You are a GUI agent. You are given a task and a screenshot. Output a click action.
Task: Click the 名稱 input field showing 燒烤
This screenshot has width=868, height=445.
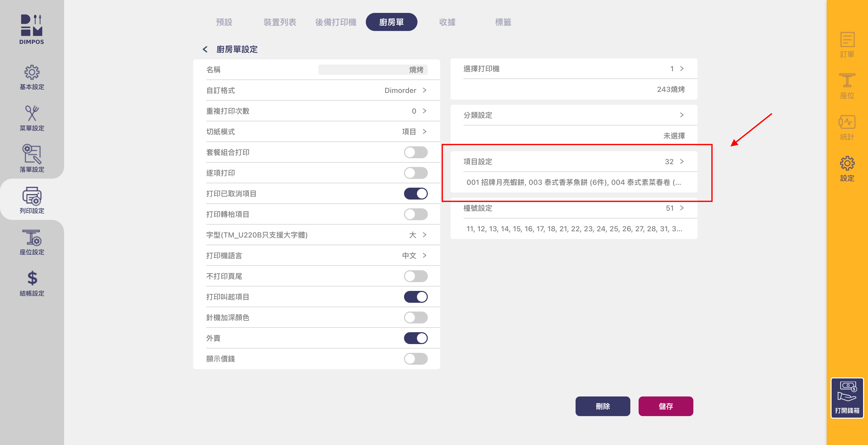[373, 70]
